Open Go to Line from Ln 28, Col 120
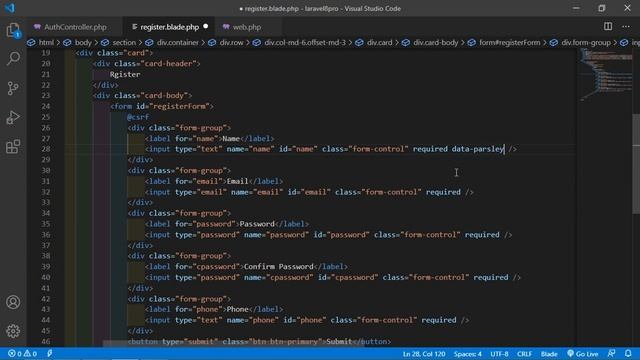Image resolution: width=640 pixels, height=360 pixels. [x=424, y=353]
